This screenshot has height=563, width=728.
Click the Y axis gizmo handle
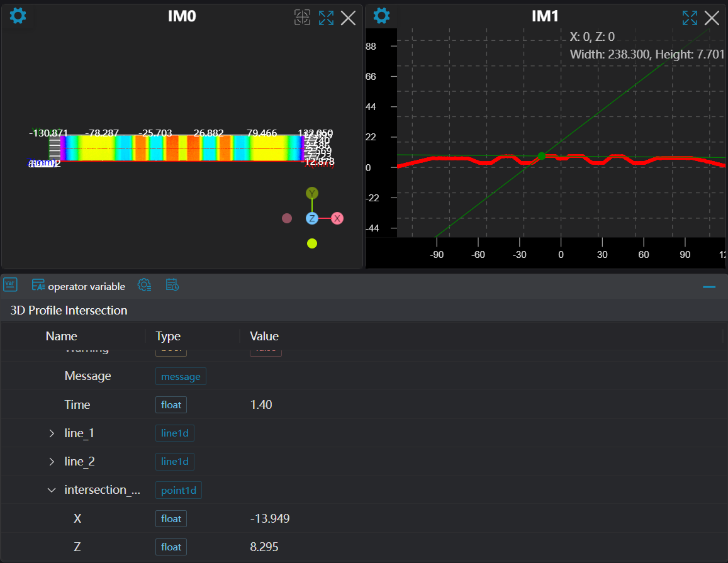click(x=312, y=193)
